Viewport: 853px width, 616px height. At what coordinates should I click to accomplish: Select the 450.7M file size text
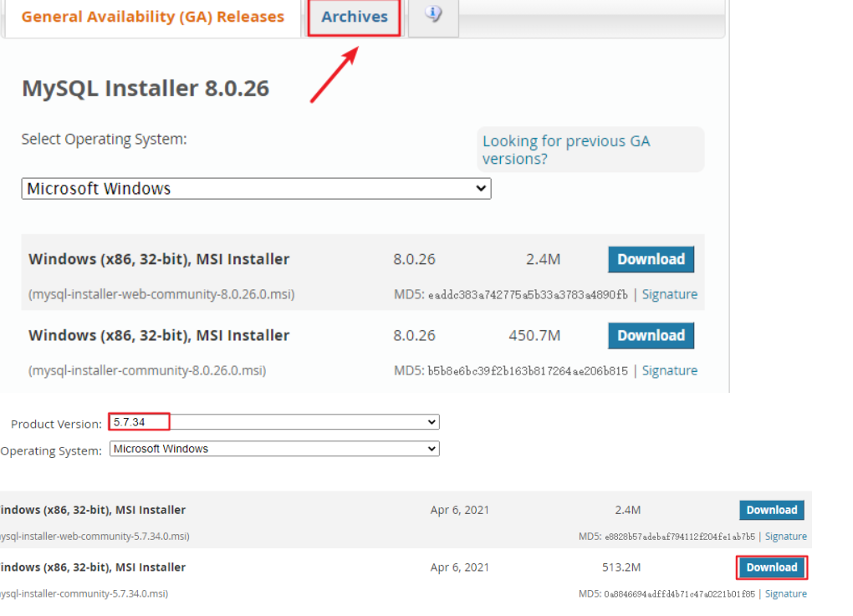point(534,335)
